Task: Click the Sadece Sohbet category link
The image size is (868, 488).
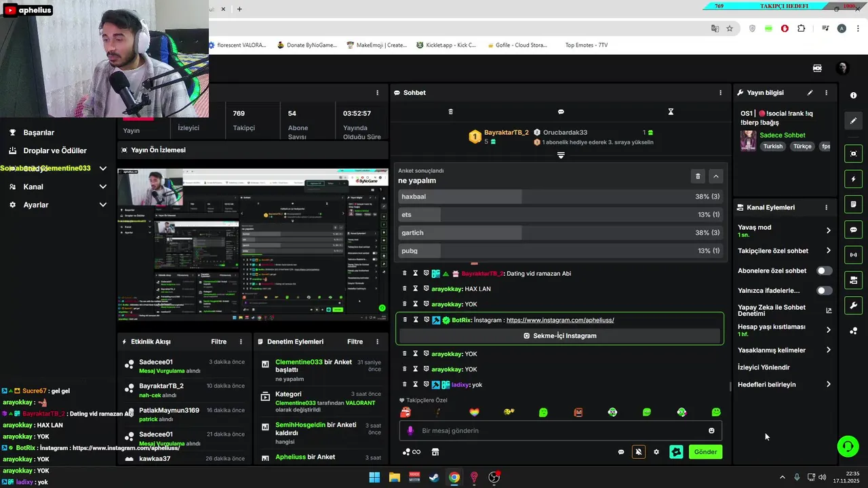Action: coord(783,135)
